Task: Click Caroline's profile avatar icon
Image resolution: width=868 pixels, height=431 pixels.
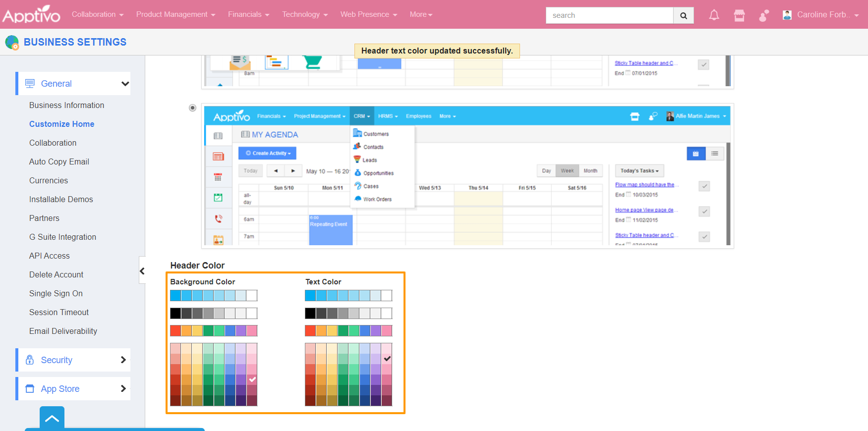Action: (x=787, y=15)
